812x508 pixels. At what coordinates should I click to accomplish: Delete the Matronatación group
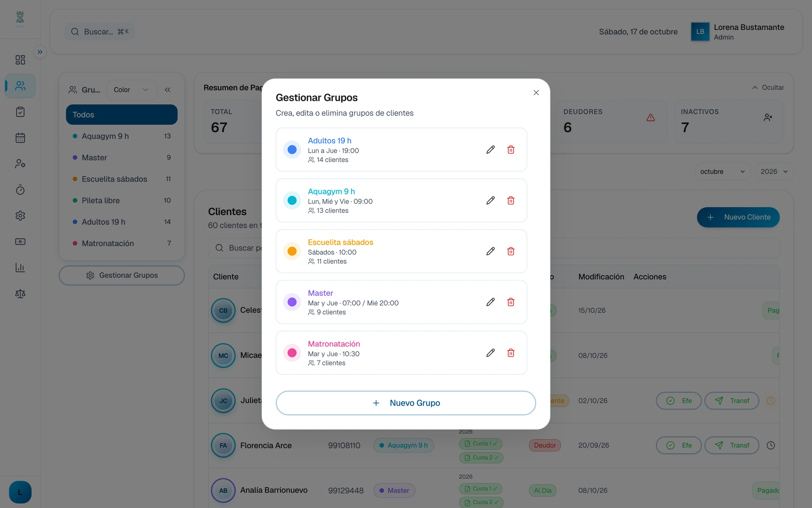(511, 353)
